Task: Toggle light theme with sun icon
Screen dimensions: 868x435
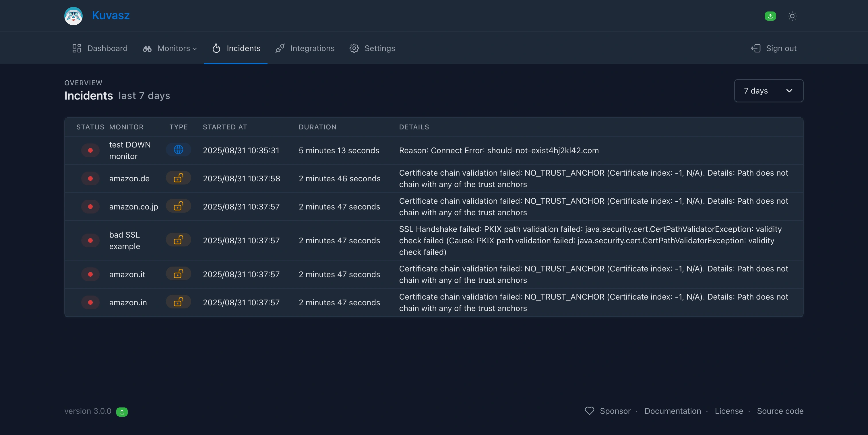Action: click(x=792, y=16)
